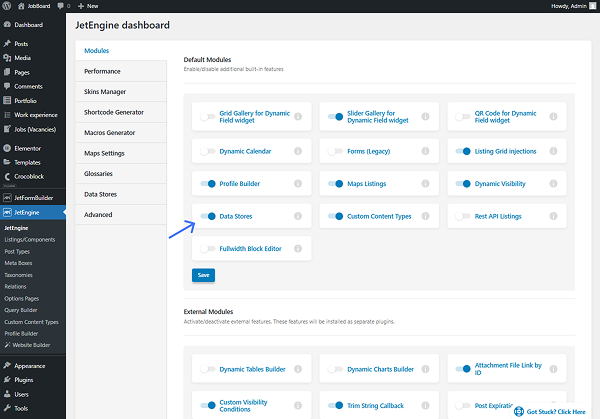This screenshot has height=419, width=600.
Task: Show info for Grid Gallery module
Action: click(298, 117)
